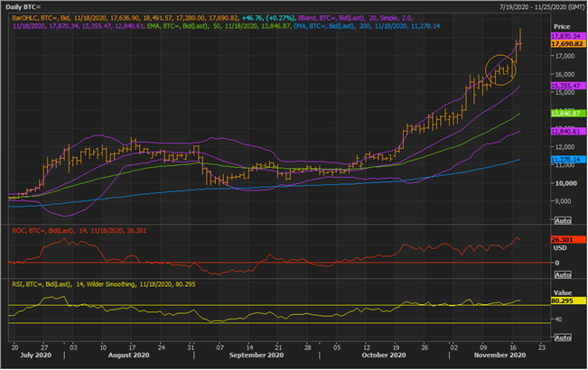Viewport: 588px width, 370px height.
Task: Click the yellow 80.295 RSI value tag
Action: (568, 301)
